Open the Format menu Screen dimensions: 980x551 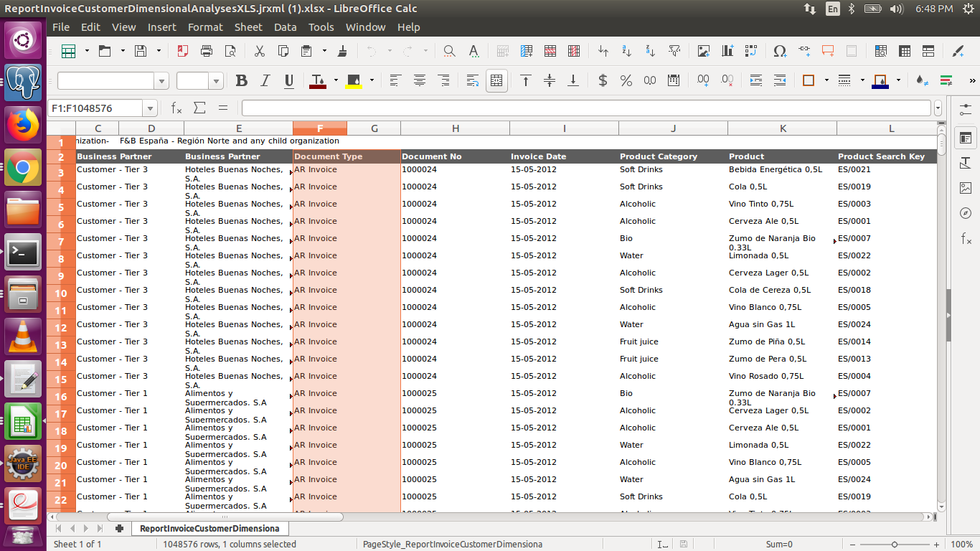205,27
